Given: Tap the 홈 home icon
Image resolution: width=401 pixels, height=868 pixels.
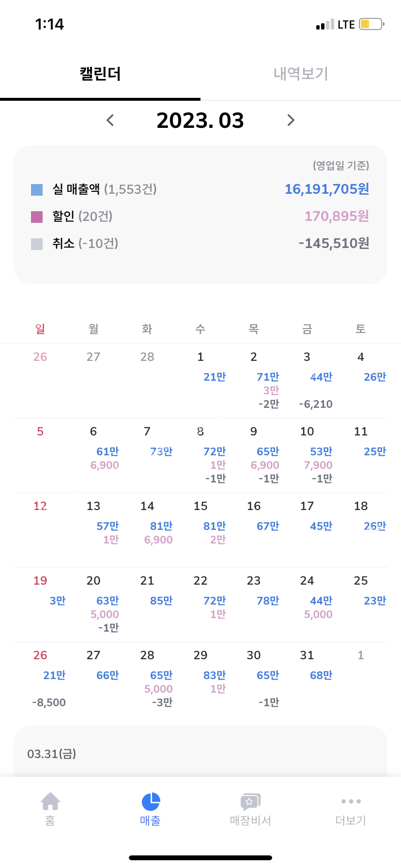Looking at the screenshot, I should (50, 802).
